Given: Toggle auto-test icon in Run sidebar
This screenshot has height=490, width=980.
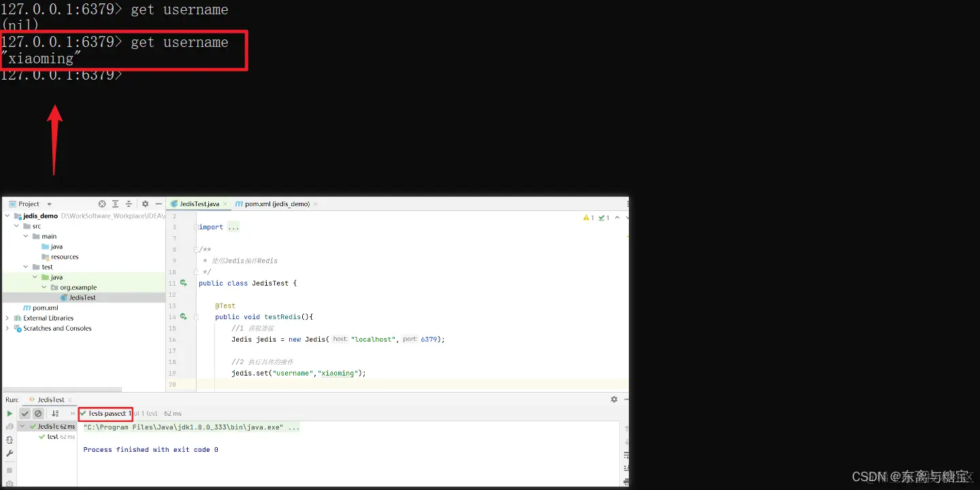Looking at the screenshot, I should (10, 440).
